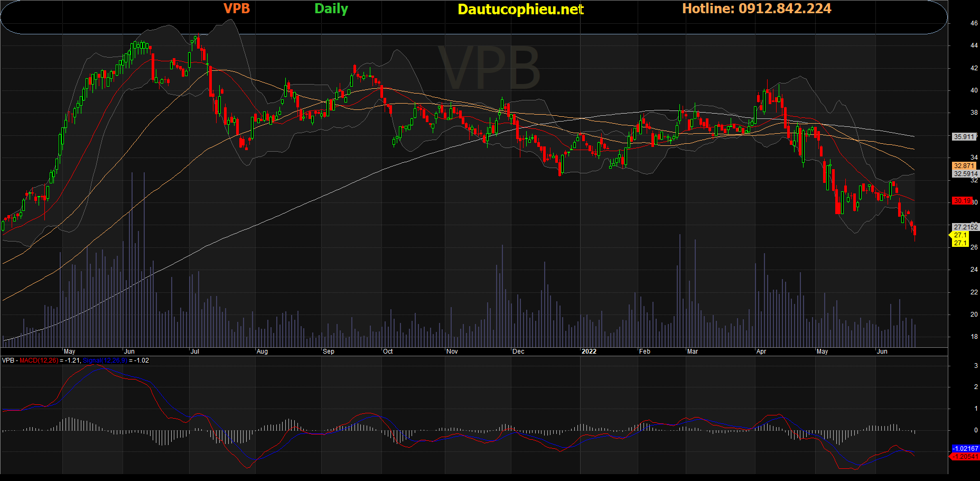Click the 42 price axis label
Image resolution: width=980 pixels, height=481 pixels.
click(x=974, y=68)
